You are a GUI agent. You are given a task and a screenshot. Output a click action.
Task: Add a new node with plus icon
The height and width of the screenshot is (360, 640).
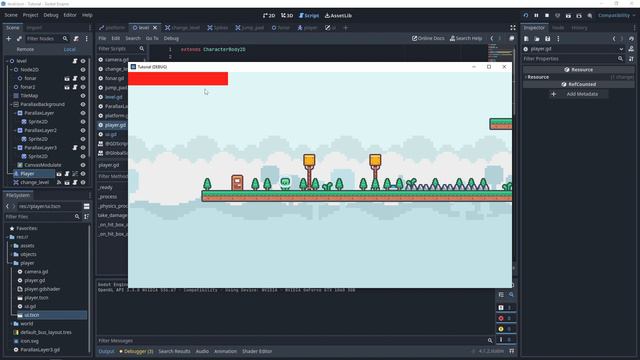coord(9,38)
